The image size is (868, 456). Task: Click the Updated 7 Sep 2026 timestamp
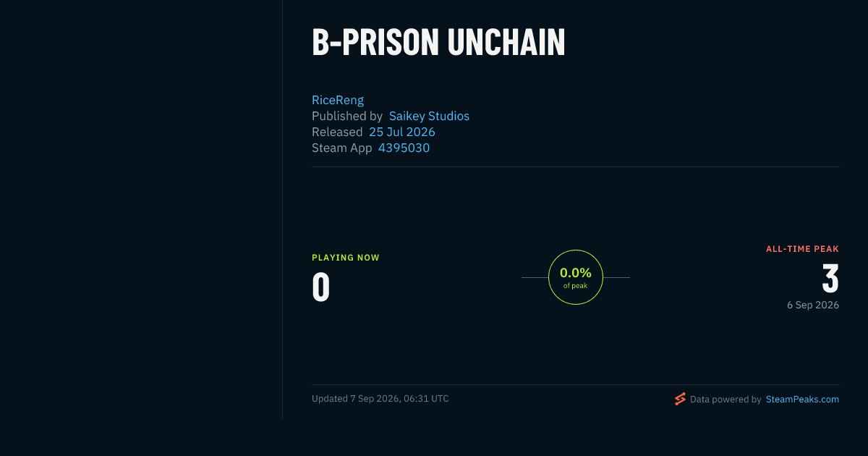coord(380,399)
